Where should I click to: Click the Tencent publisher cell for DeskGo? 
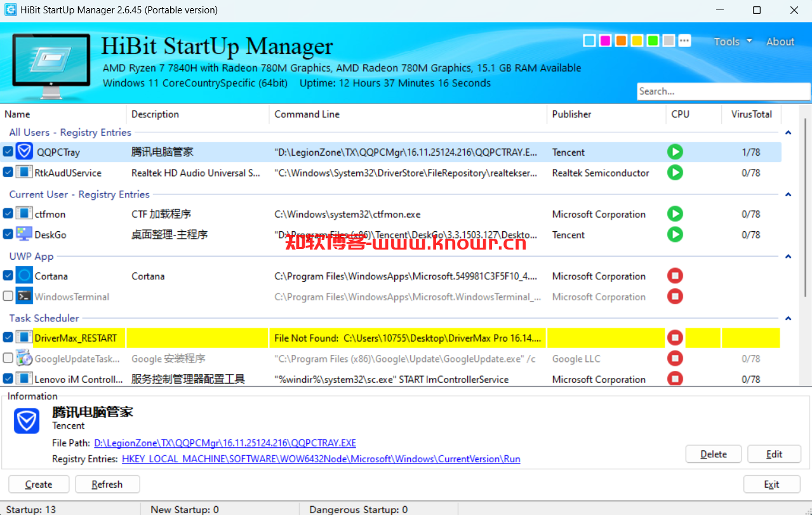click(x=568, y=235)
